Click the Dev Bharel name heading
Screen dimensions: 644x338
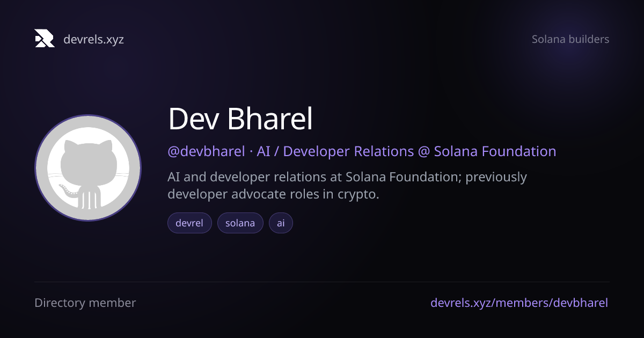pos(240,119)
